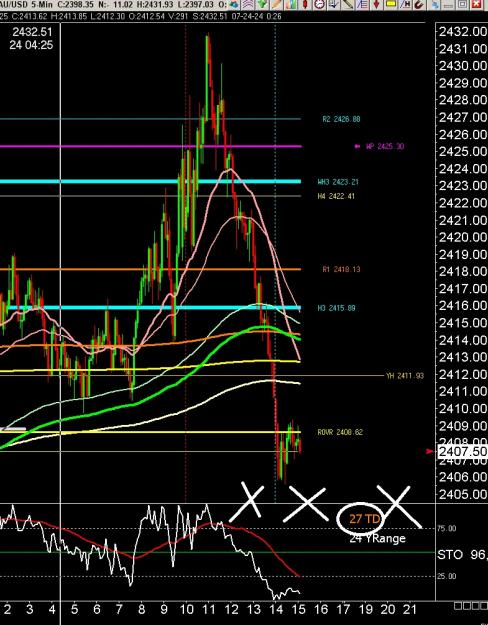This screenshot has width=488, height=625.
Task: Select the red candlestick chart type icon
Action: (305, 4)
